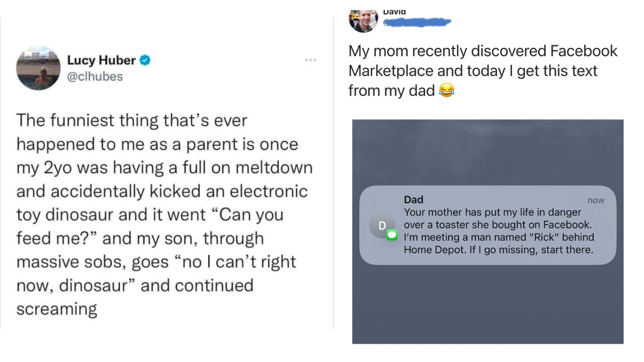Click Lucy Huber's profile avatar
This screenshot has width=644, height=362.
(x=38, y=68)
